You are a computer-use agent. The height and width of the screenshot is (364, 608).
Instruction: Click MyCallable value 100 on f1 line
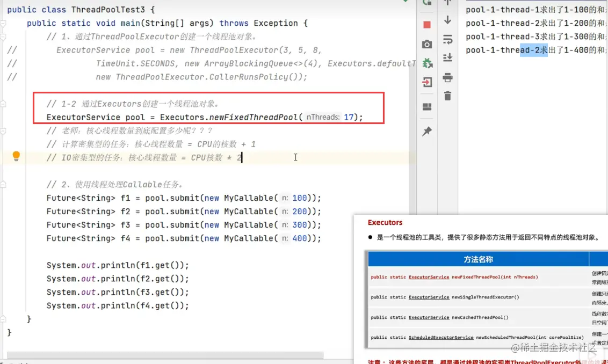click(x=299, y=198)
